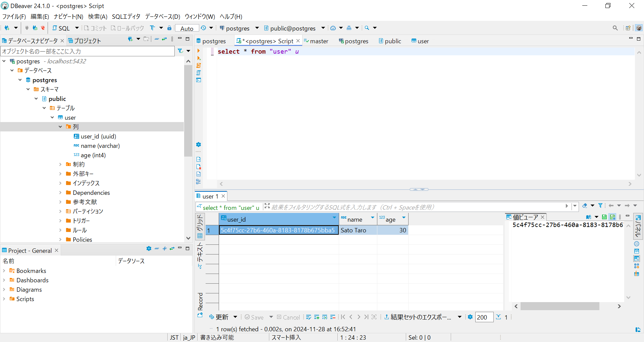
Task: Click the fetch size field showing 200
Action: (484, 317)
